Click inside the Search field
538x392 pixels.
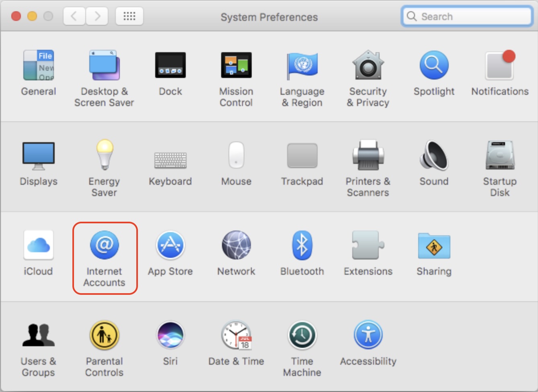[466, 16]
